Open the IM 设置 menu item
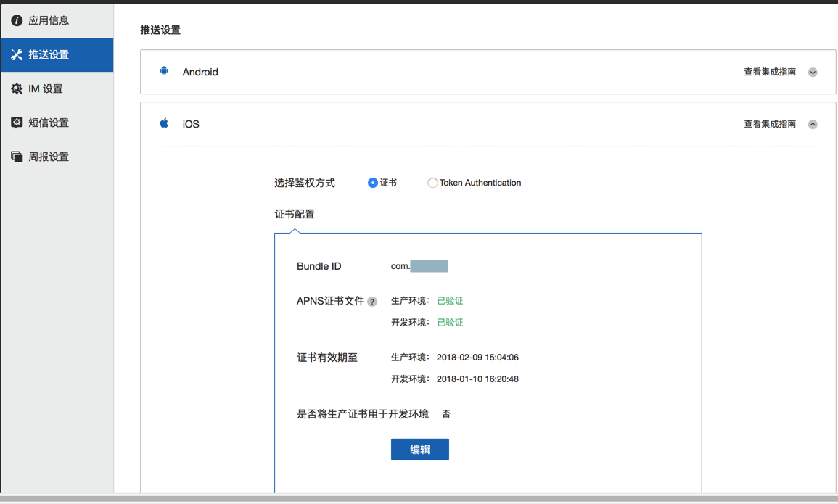This screenshot has height=504, width=838. [57, 88]
